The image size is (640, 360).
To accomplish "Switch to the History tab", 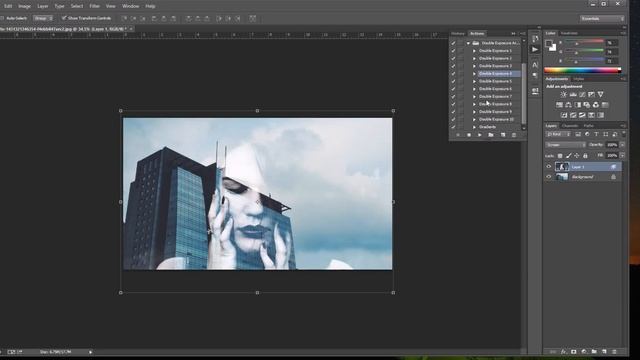I will (x=458, y=33).
